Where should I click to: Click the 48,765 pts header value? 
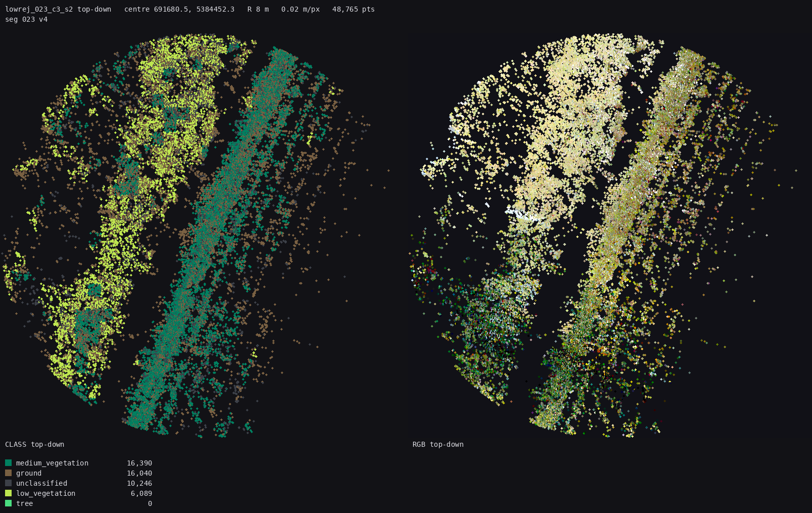pyautogui.click(x=353, y=9)
